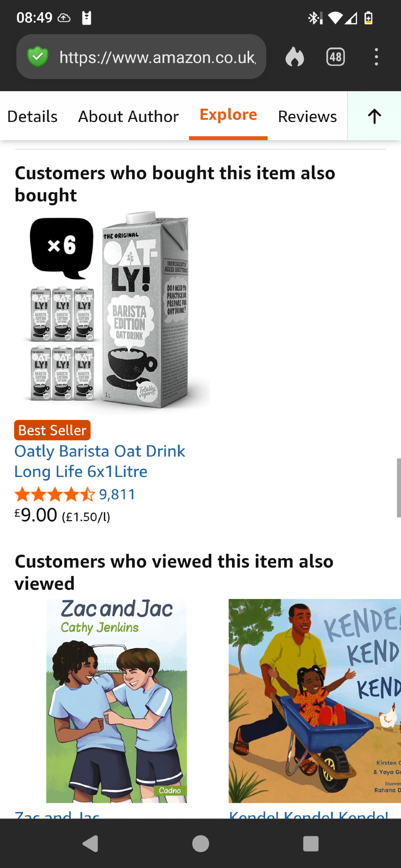Tap the Zac and Jac book cover
This screenshot has height=868, width=401.
coord(116,701)
